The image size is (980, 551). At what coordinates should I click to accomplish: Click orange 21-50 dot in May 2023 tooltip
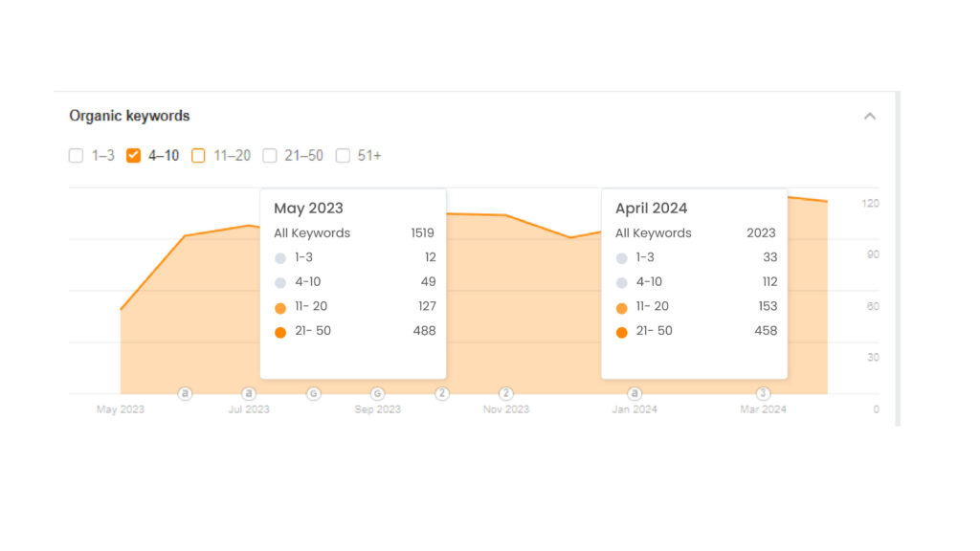280,332
